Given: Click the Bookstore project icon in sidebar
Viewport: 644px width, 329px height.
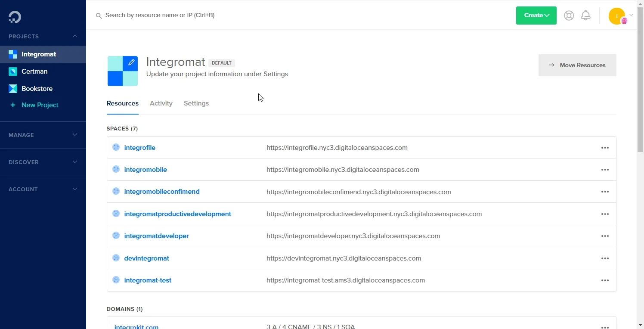Looking at the screenshot, I should coord(13,89).
